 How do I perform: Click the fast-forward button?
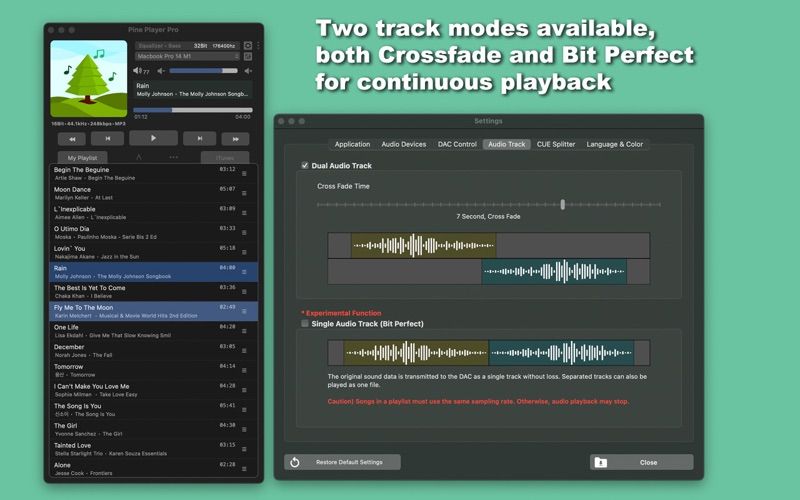(236, 139)
